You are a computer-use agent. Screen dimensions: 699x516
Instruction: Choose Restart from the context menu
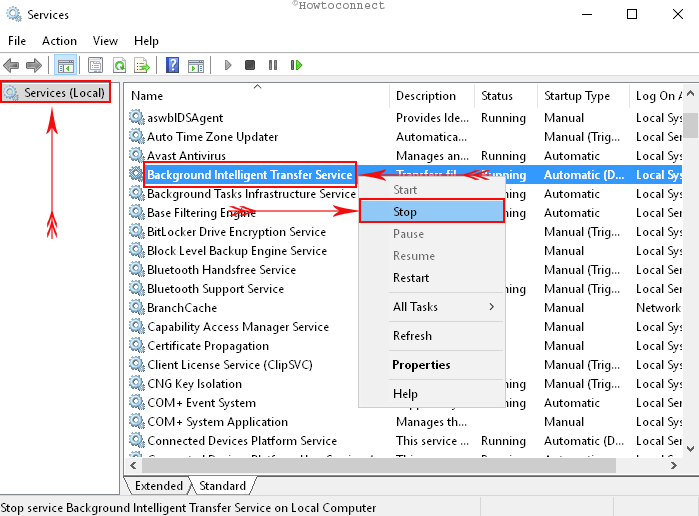coord(432,278)
